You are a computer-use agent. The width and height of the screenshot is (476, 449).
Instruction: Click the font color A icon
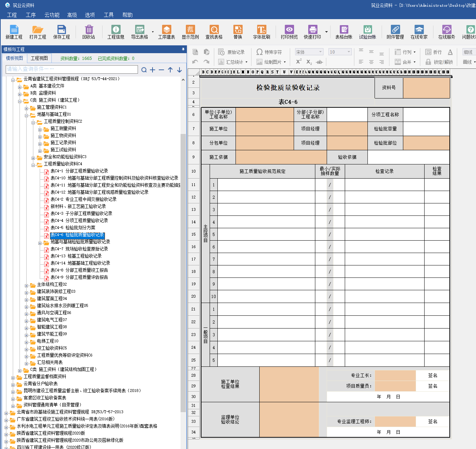pyautogui.click(x=450, y=52)
